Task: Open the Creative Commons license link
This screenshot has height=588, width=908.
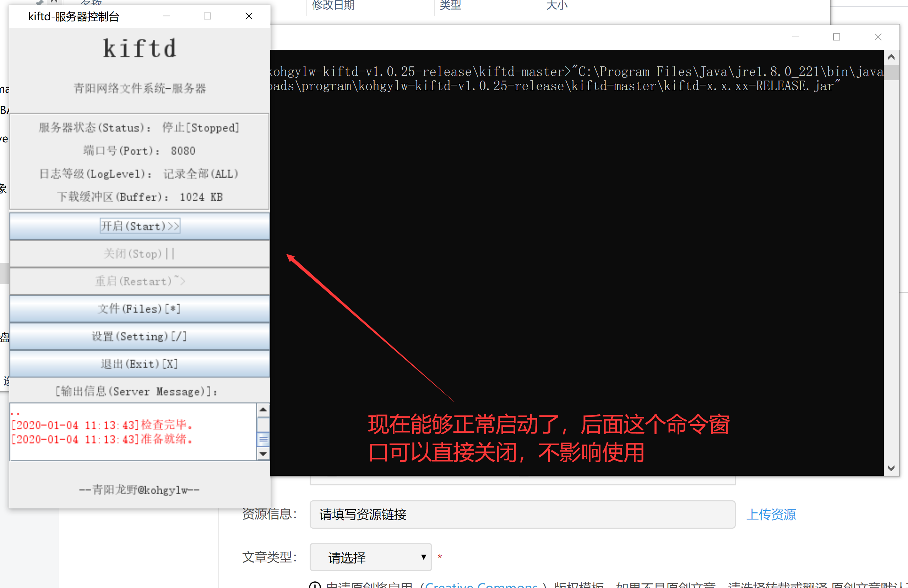Action: coord(482,584)
